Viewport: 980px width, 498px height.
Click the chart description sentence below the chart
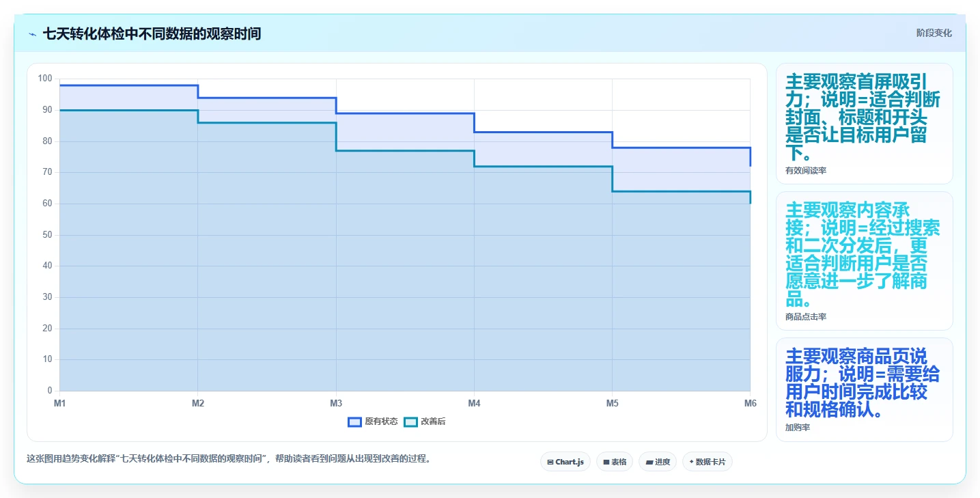coord(229,459)
